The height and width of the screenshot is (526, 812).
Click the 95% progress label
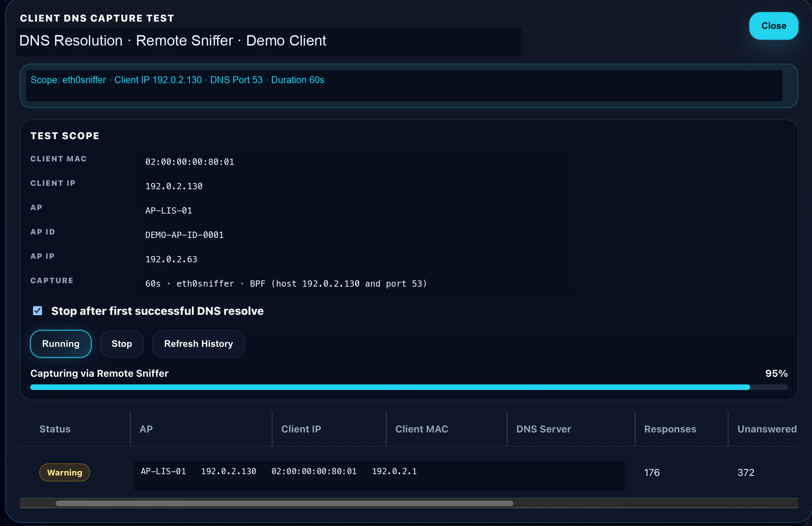776,373
